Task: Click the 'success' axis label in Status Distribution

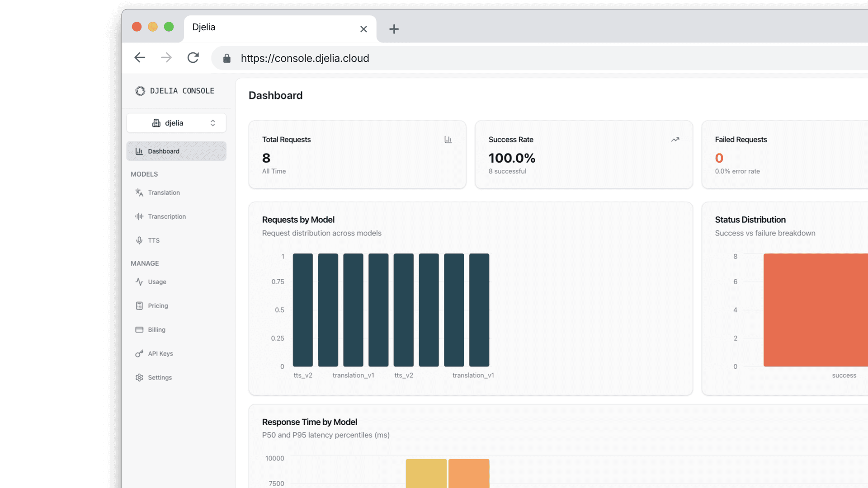Action: pos(844,375)
